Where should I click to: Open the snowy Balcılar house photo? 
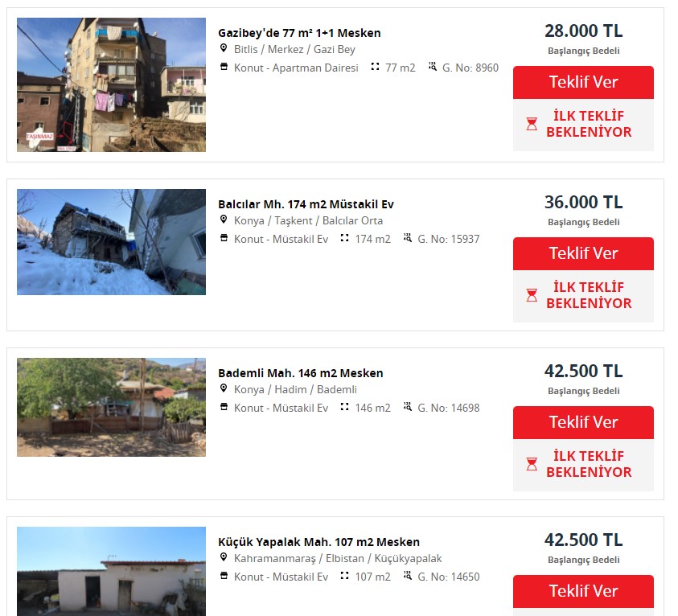pyautogui.click(x=111, y=242)
